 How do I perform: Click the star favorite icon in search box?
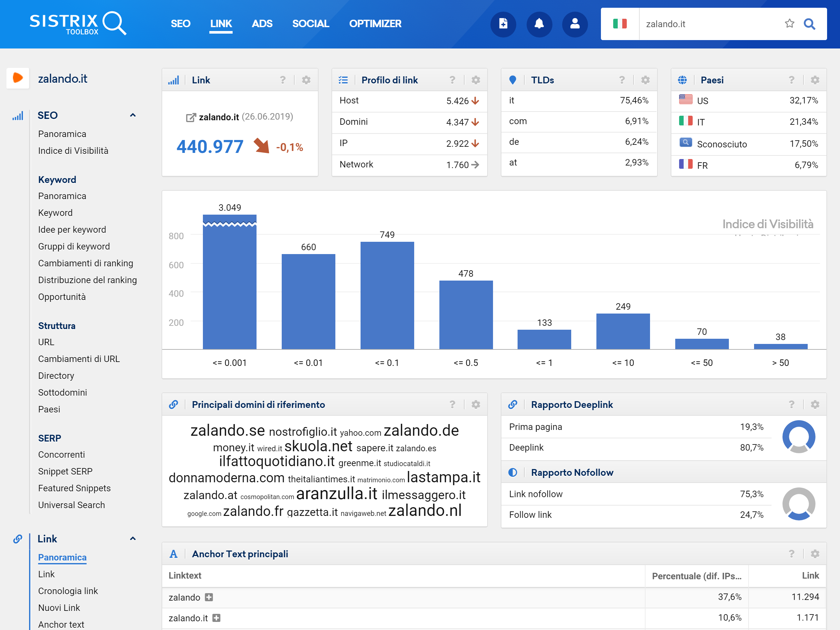click(790, 24)
